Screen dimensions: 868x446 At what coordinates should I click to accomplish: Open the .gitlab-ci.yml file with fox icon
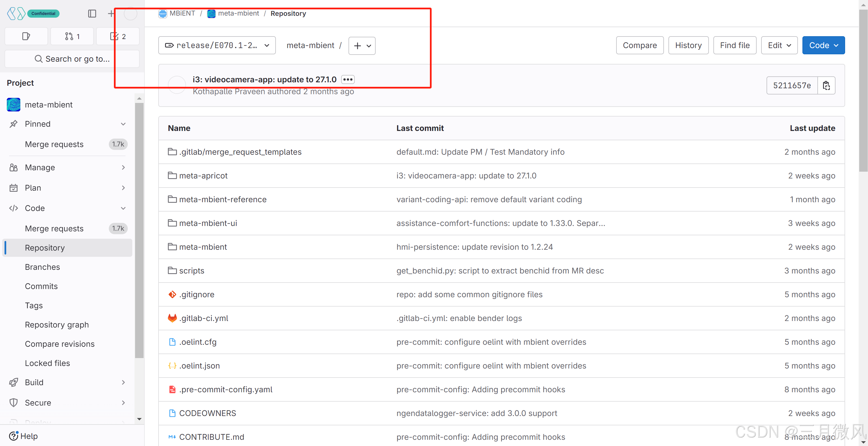(204, 318)
